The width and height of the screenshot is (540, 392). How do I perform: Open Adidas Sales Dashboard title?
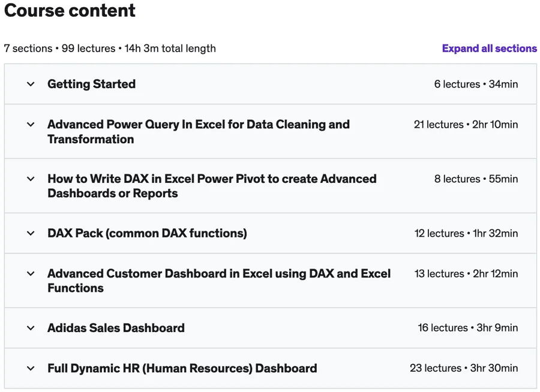(116, 328)
